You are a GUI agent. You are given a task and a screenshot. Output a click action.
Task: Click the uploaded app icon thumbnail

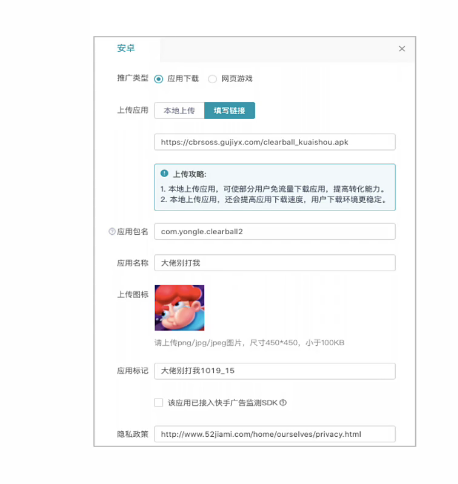pyautogui.click(x=179, y=308)
